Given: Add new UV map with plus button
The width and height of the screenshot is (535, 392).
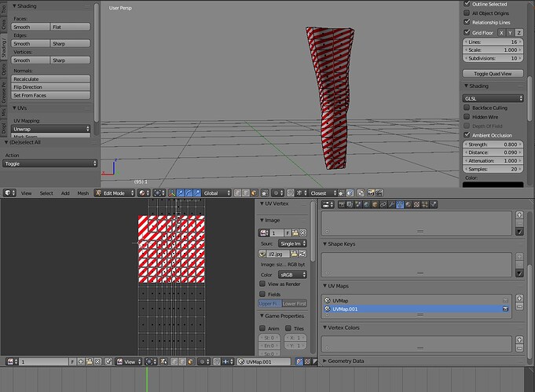Looking at the screenshot, I should click(x=519, y=298).
